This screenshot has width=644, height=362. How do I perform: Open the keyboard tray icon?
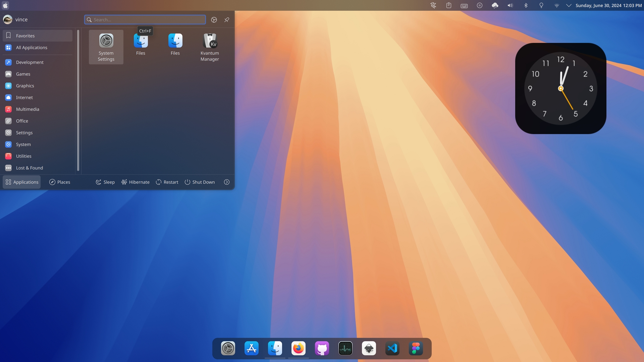[x=464, y=5]
